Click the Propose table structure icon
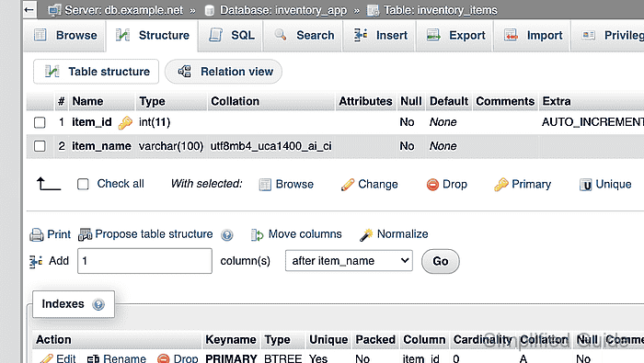Screen dimensions: 644x363 pyautogui.click(x=85, y=234)
